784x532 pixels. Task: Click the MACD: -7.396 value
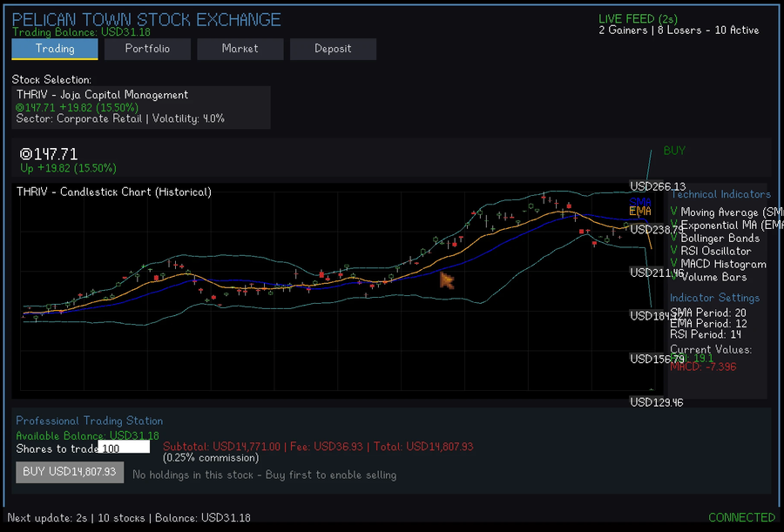pos(703,367)
